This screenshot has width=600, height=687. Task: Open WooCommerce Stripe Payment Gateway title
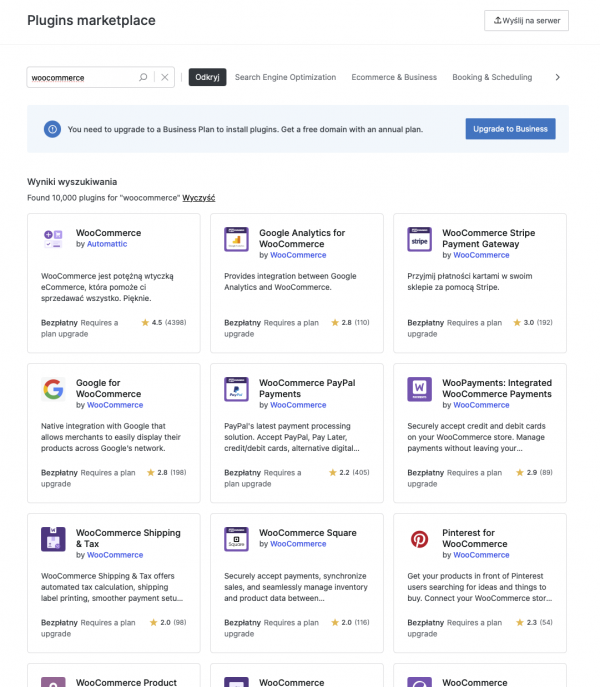[489, 238]
